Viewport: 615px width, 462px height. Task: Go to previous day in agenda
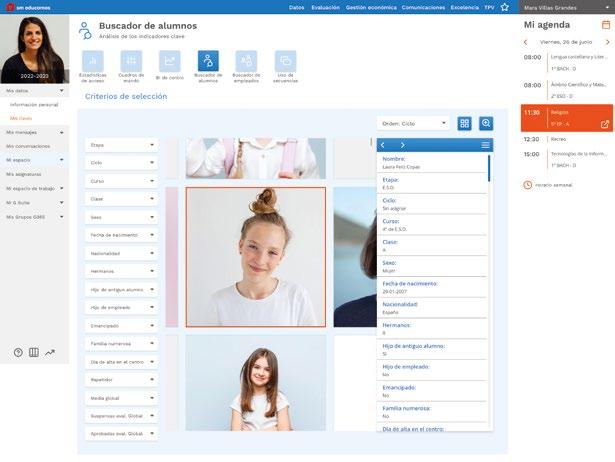526,42
